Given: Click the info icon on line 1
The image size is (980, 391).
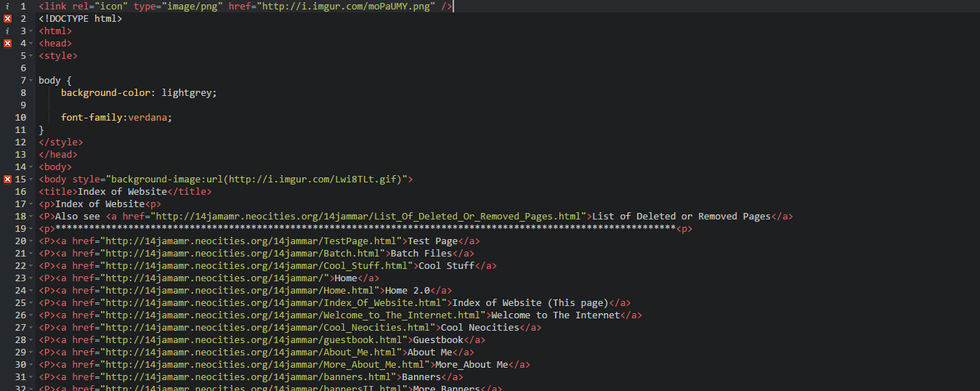Looking at the screenshot, I should [x=7, y=6].
